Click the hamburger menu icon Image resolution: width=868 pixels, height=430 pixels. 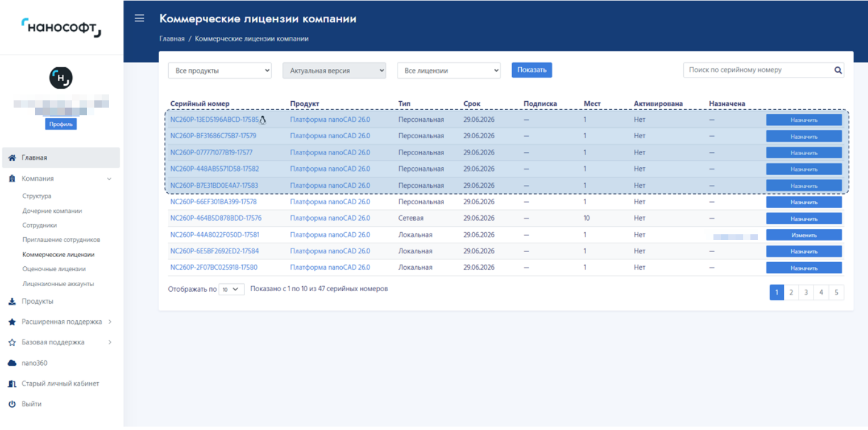coord(139,18)
